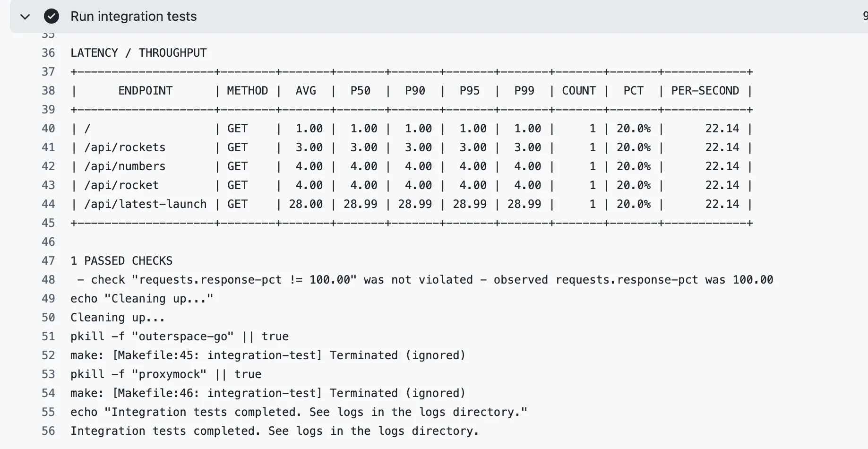Click the Run integration tests step title
This screenshot has width=868, height=449.
(134, 16)
